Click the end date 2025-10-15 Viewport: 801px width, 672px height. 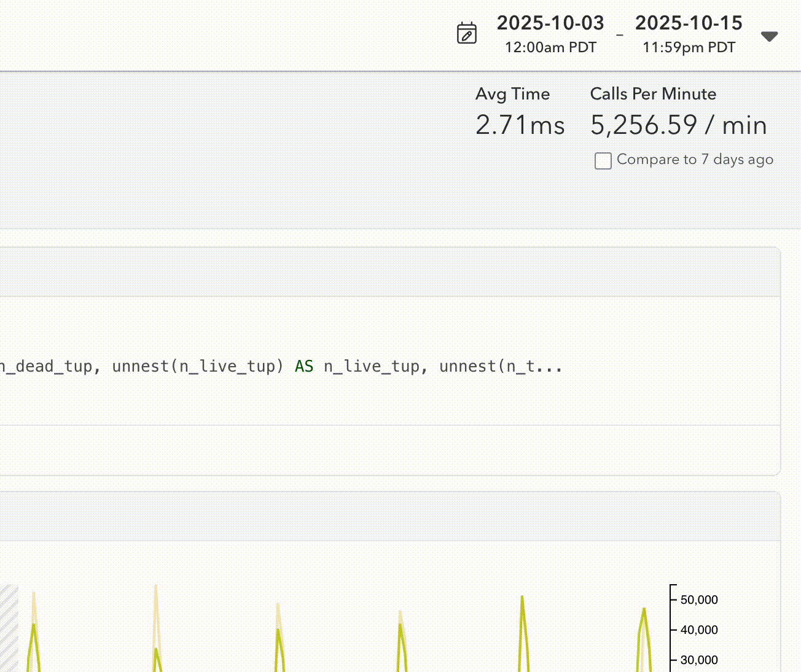click(x=689, y=23)
